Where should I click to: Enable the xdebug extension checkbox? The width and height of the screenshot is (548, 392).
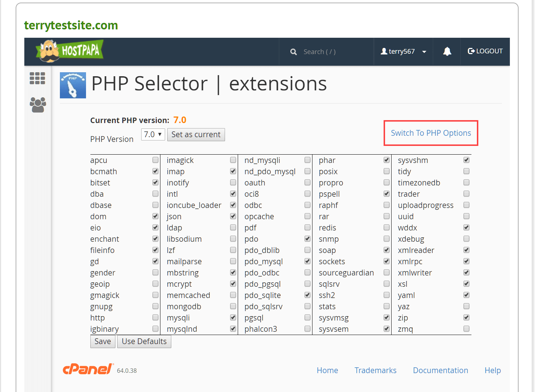466,238
